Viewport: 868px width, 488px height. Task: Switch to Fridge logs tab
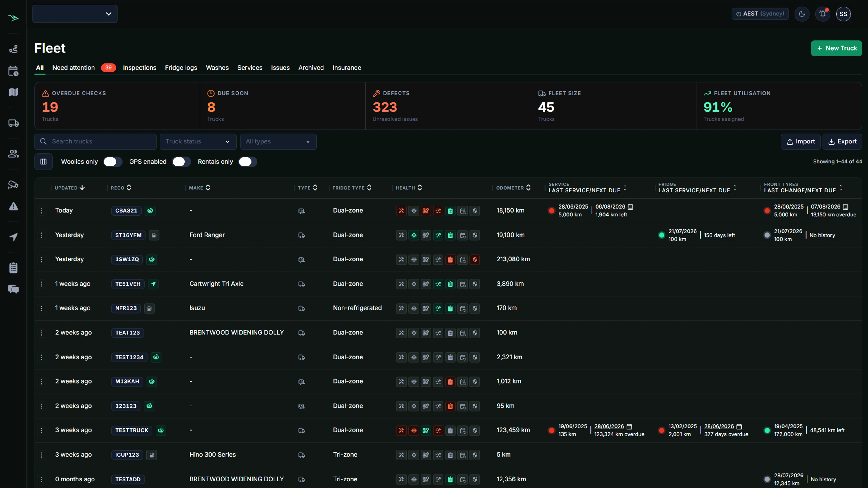[181, 68]
